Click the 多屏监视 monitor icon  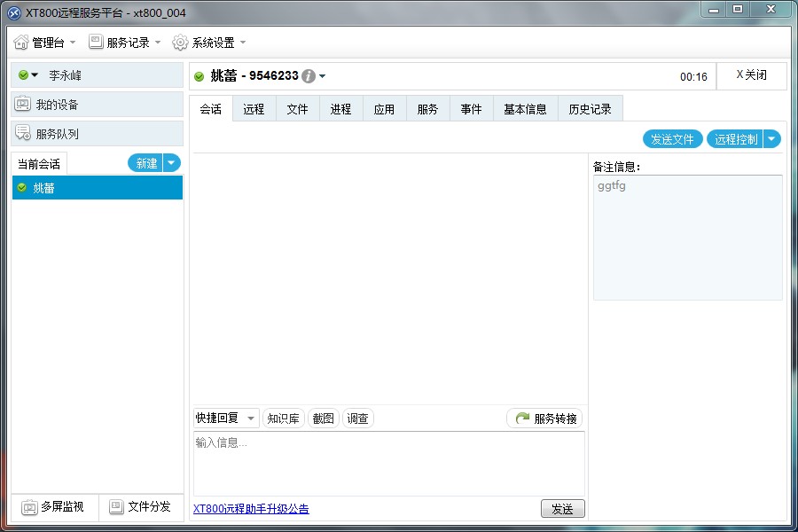click(x=29, y=507)
